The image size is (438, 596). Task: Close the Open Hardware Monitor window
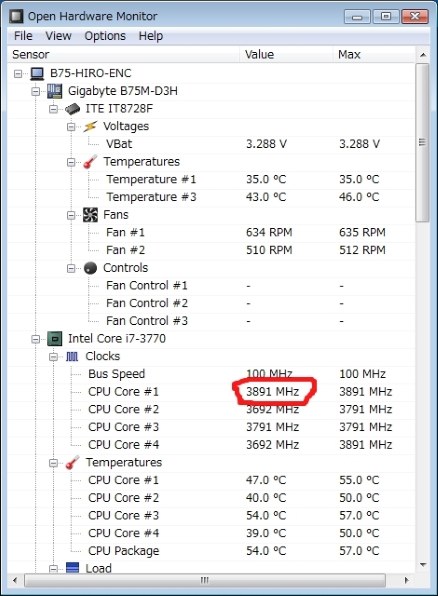pos(415,17)
